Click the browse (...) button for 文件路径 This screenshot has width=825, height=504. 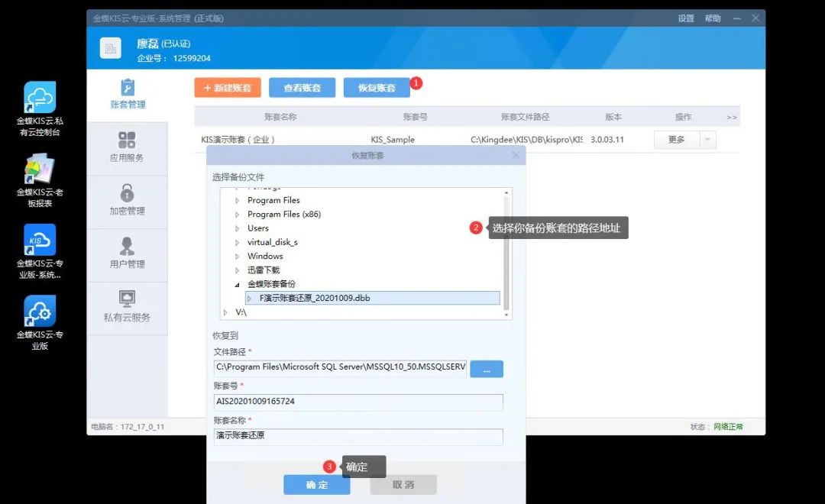[x=487, y=370]
